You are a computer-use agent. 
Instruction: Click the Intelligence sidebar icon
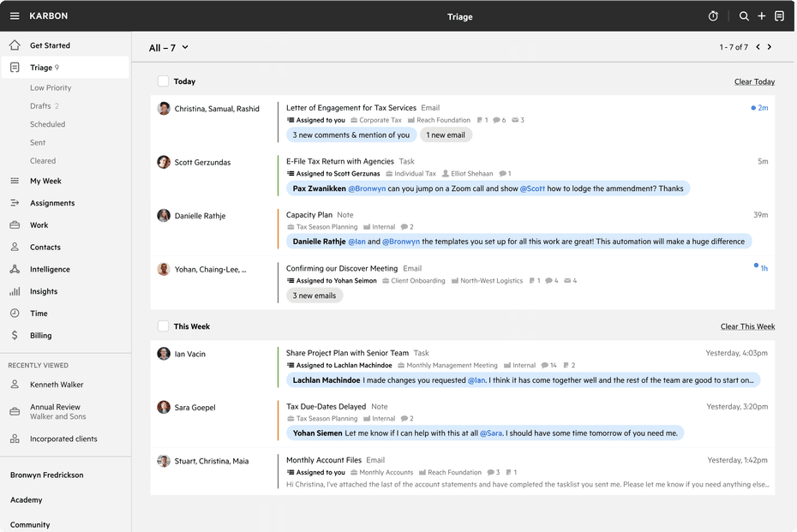click(15, 269)
